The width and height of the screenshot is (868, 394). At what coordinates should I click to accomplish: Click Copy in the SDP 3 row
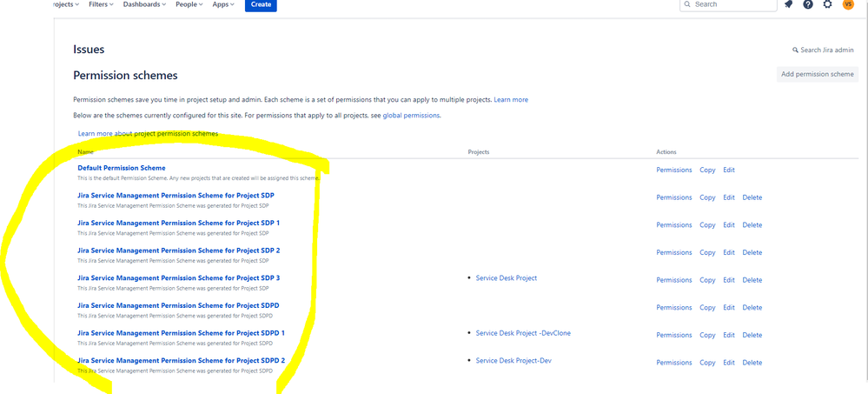(707, 280)
